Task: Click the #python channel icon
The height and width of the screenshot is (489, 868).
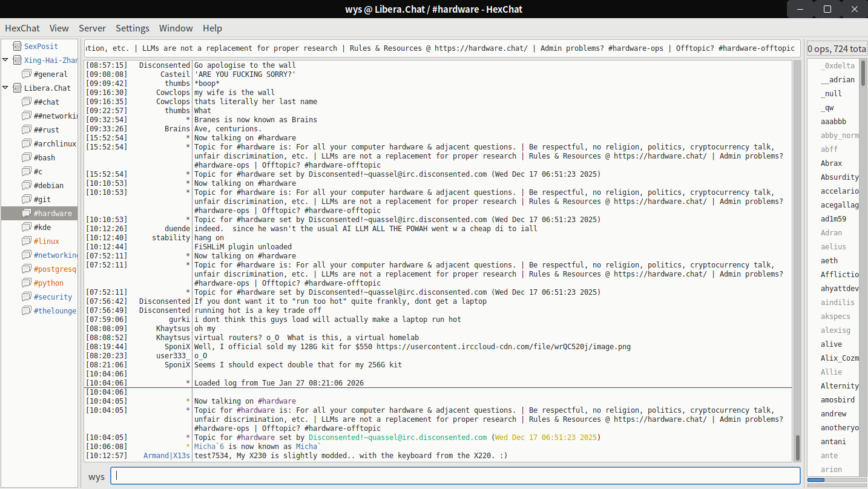Action: (26, 283)
